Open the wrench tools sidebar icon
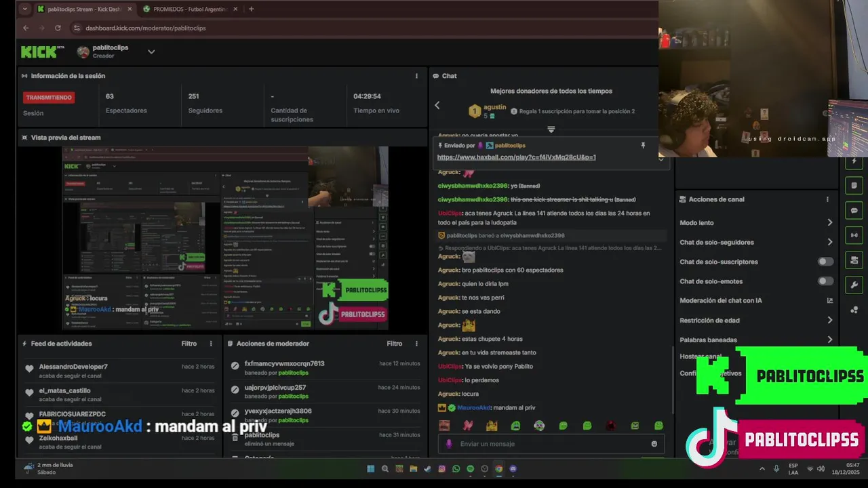Image resolution: width=868 pixels, height=488 pixels. pyautogui.click(x=854, y=285)
